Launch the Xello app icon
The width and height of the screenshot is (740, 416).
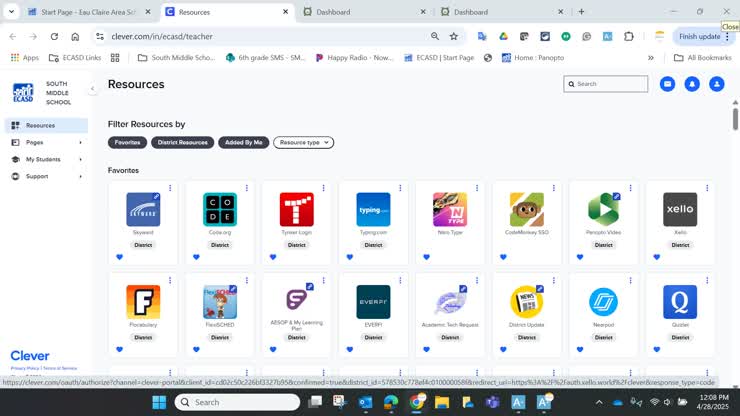click(680, 209)
